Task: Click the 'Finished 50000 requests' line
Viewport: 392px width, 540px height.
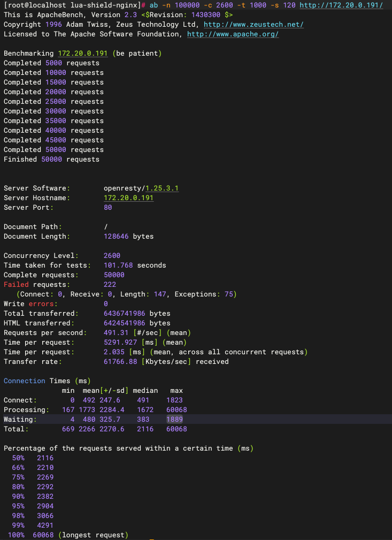Action: pos(51,159)
